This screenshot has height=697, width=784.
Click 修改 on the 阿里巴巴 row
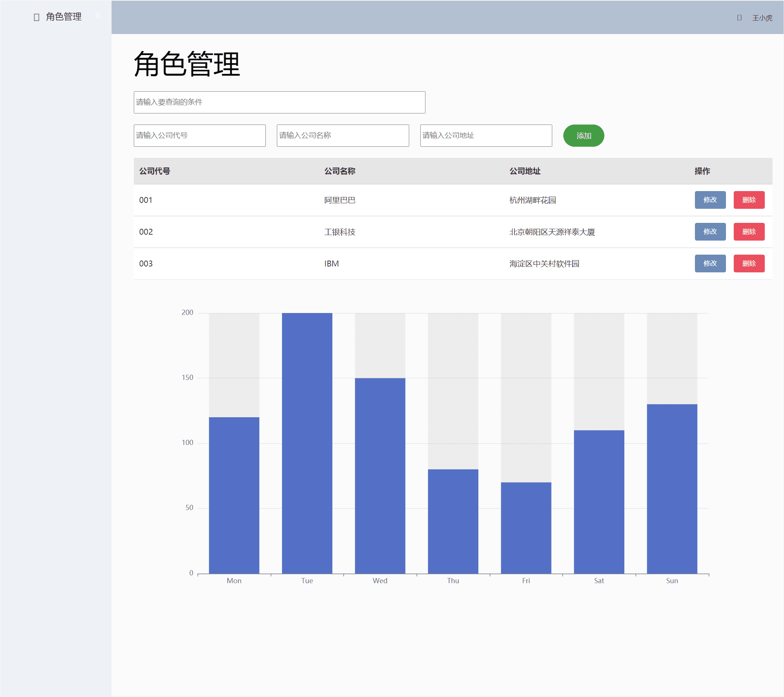point(710,200)
